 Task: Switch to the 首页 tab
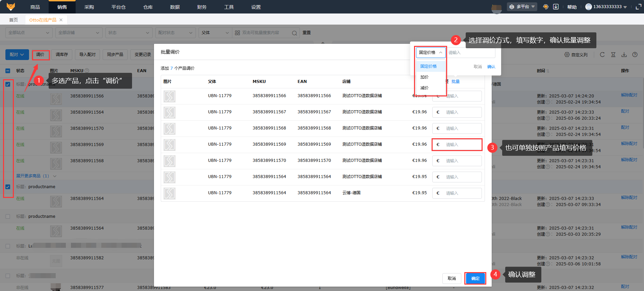tap(14, 20)
